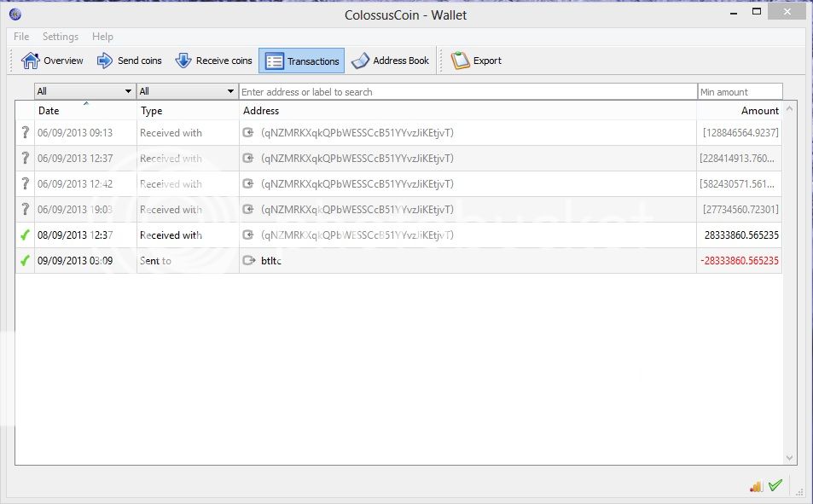The width and height of the screenshot is (813, 504).
Task: Click the Receive coins download icon
Action: (x=183, y=61)
